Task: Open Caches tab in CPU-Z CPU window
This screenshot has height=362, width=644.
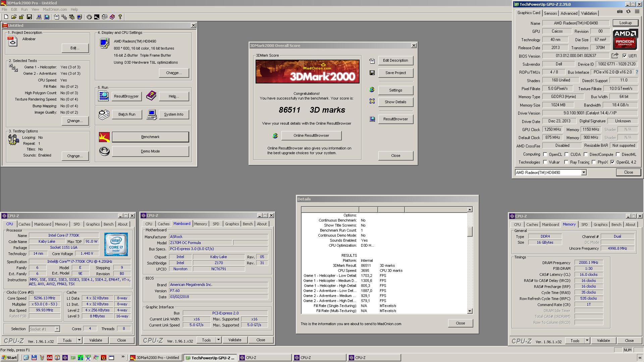Action: pyautogui.click(x=24, y=224)
